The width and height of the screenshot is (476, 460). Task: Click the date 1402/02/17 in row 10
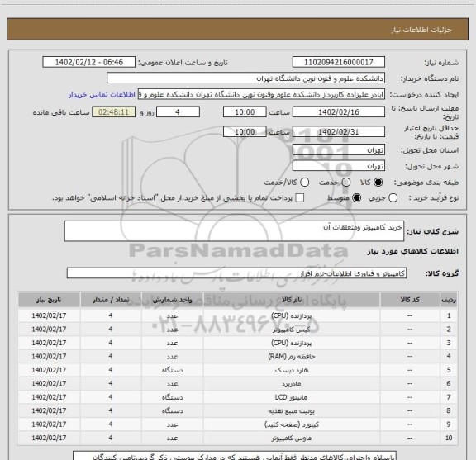tap(49, 439)
